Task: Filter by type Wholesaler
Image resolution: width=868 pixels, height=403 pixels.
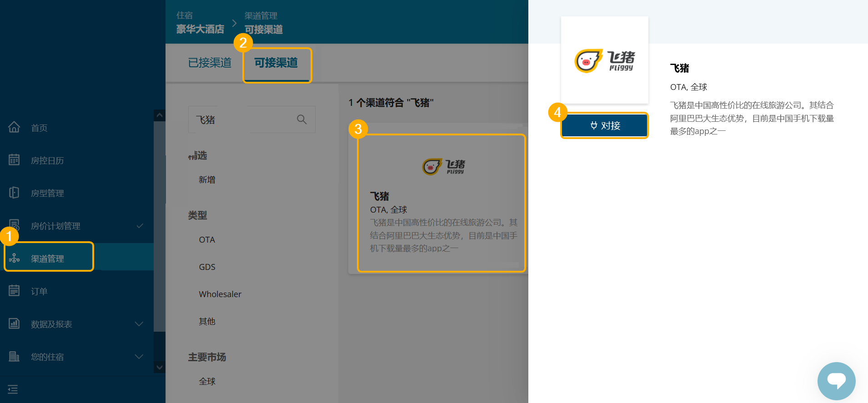Action: pyautogui.click(x=220, y=294)
